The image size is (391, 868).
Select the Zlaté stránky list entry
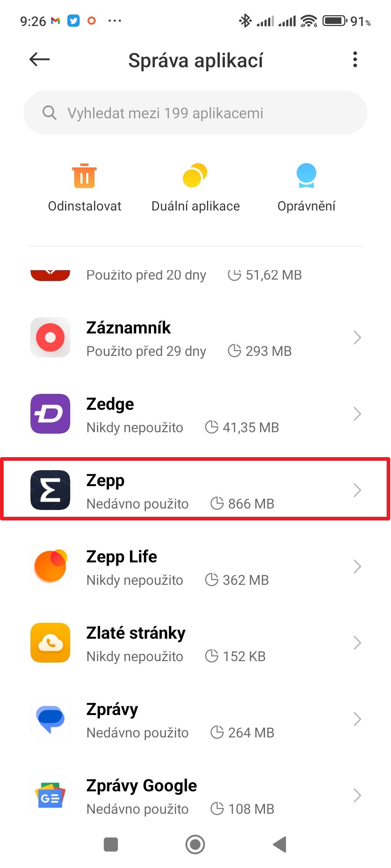(x=195, y=643)
